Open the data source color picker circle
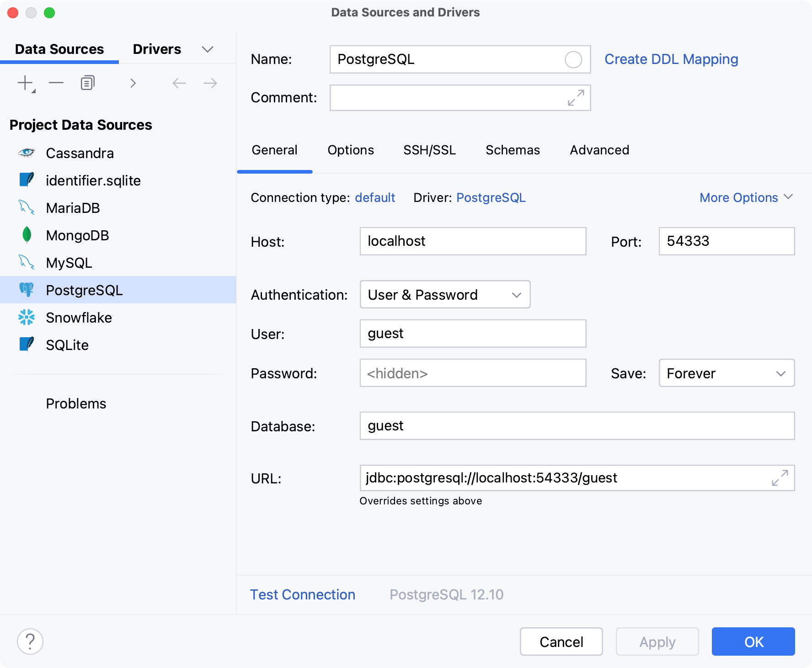This screenshot has height=668, width=812. pos(573,59)
